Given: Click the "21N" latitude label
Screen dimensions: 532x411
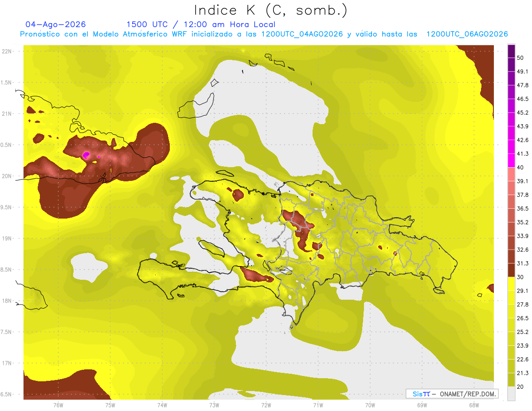Looking at the screenshot, I should click(7, 114).
